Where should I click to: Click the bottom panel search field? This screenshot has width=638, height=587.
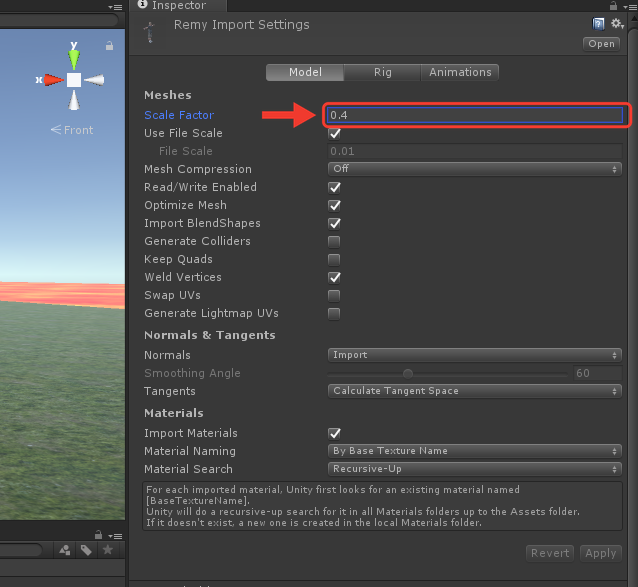pyautogui.click(x=20, y=550)
